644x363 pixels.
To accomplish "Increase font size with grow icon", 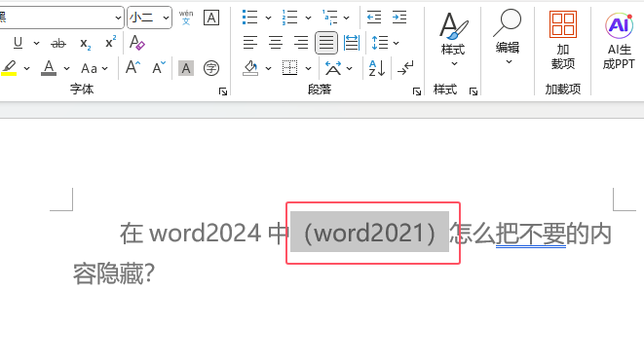I will coord(133,67).
